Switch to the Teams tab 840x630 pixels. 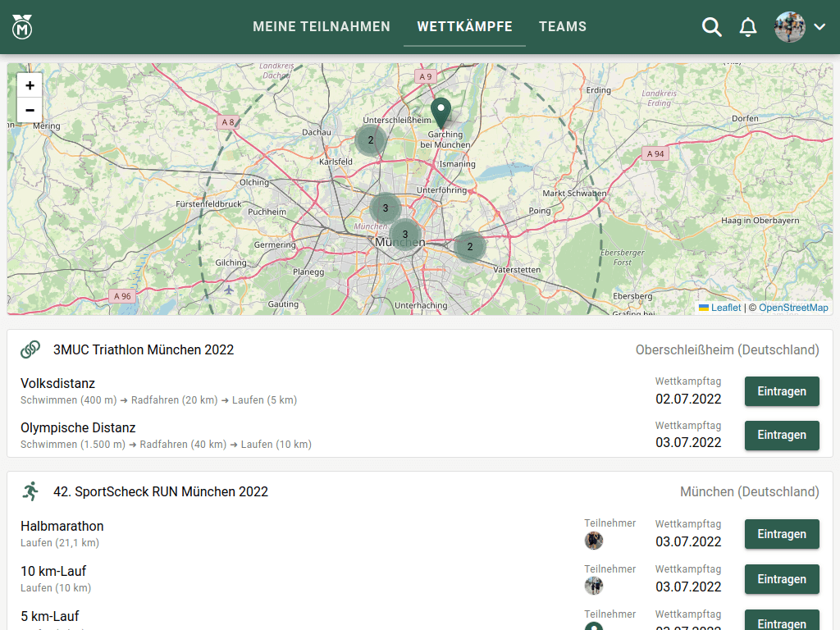coord(563,27)
